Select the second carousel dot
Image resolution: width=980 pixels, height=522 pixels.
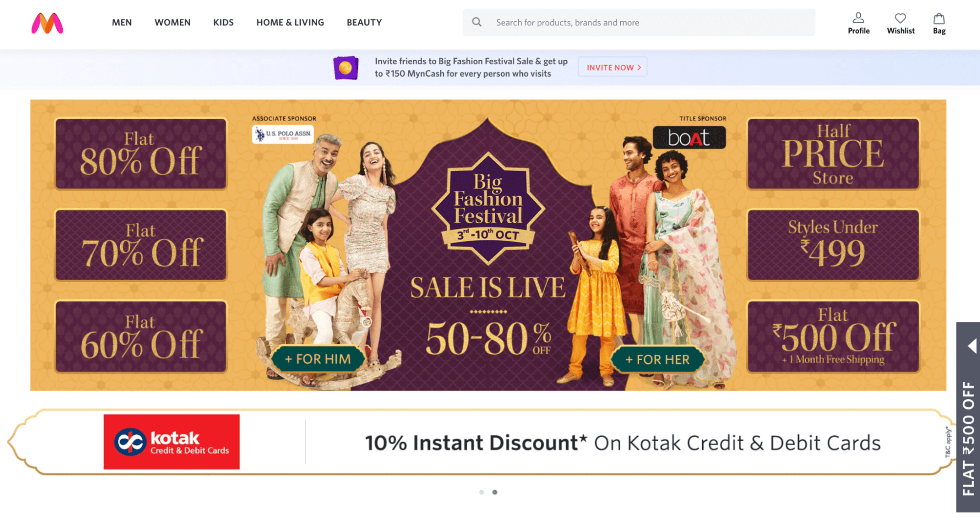[x=495, y=492]
